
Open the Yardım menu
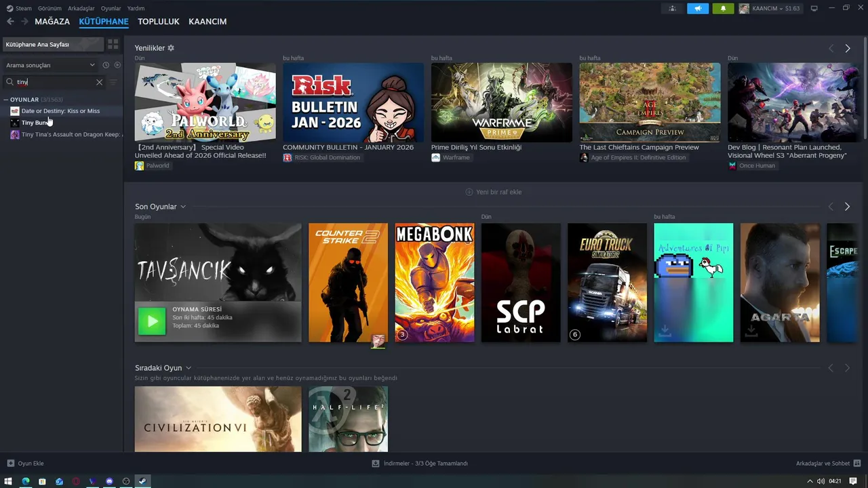[136, 8]
